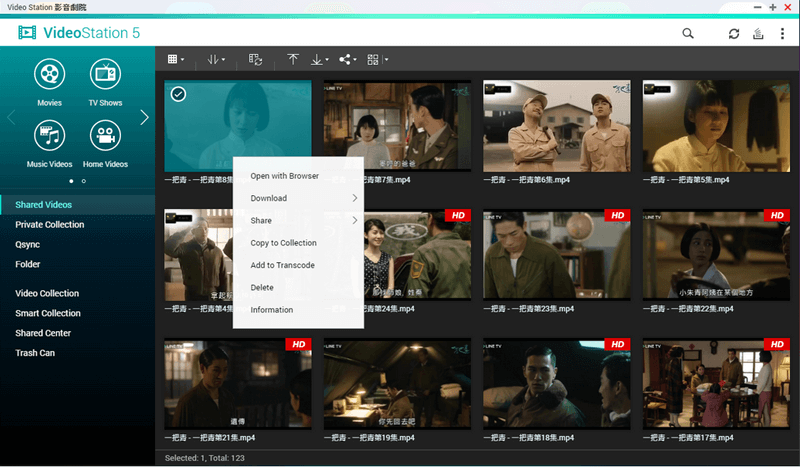
Task: Click the VideoStation 5 logo
Action: (79, 33)
